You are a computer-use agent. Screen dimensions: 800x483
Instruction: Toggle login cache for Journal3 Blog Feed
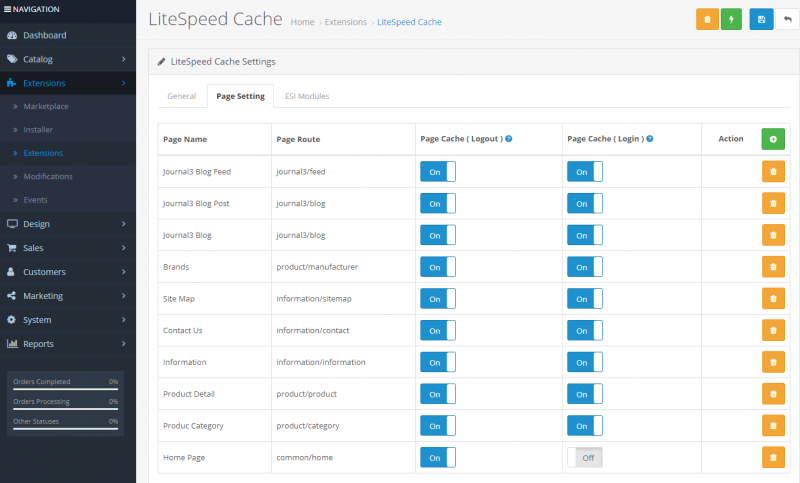[585, 171]
